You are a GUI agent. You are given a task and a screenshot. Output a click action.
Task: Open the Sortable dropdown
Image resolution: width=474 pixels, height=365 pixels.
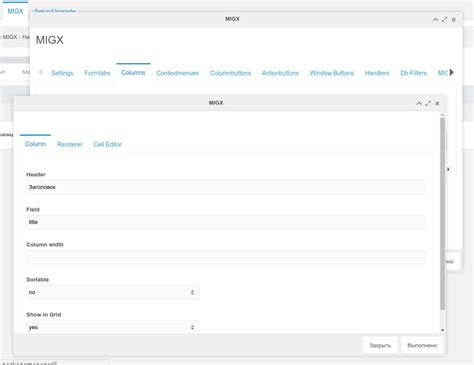pyautogui.click(x=113, y=292)
